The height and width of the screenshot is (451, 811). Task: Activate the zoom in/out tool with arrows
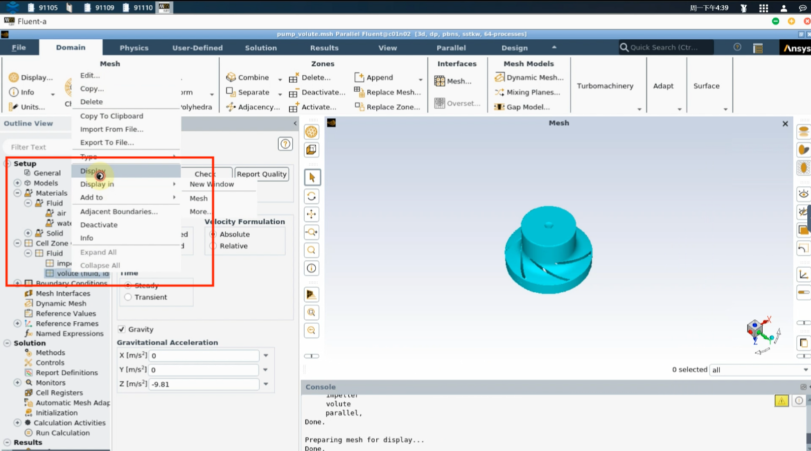pyautogui.click(x=311, y=232)
